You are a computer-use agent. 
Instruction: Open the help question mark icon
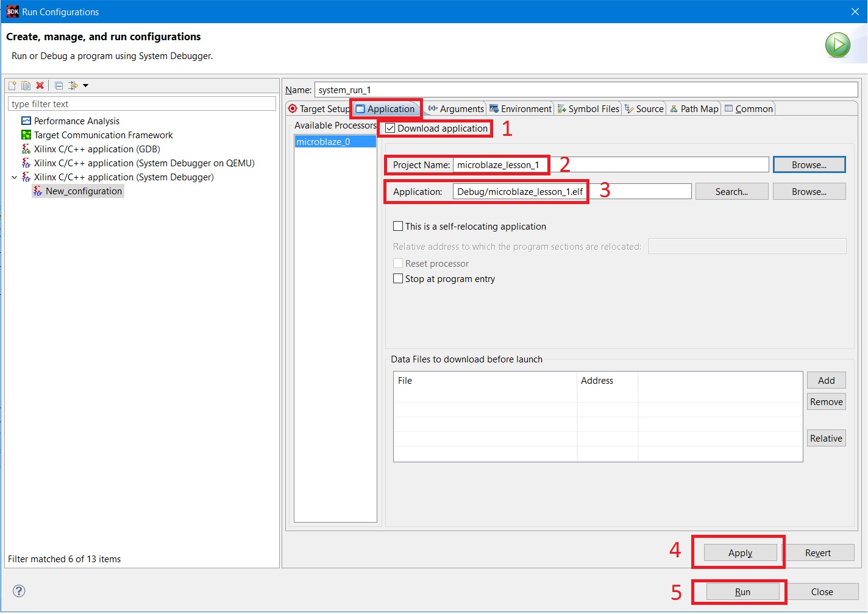tap(19, 591)
